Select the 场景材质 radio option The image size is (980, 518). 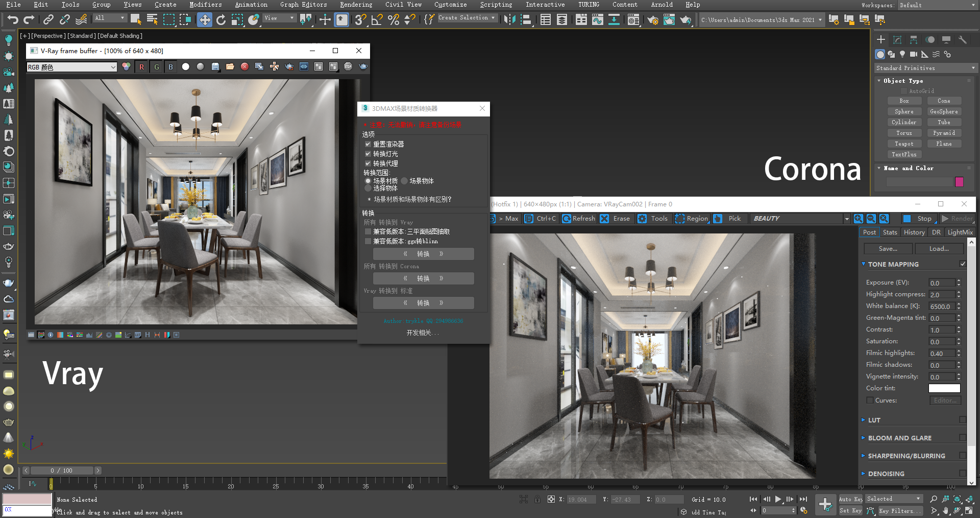368,181
